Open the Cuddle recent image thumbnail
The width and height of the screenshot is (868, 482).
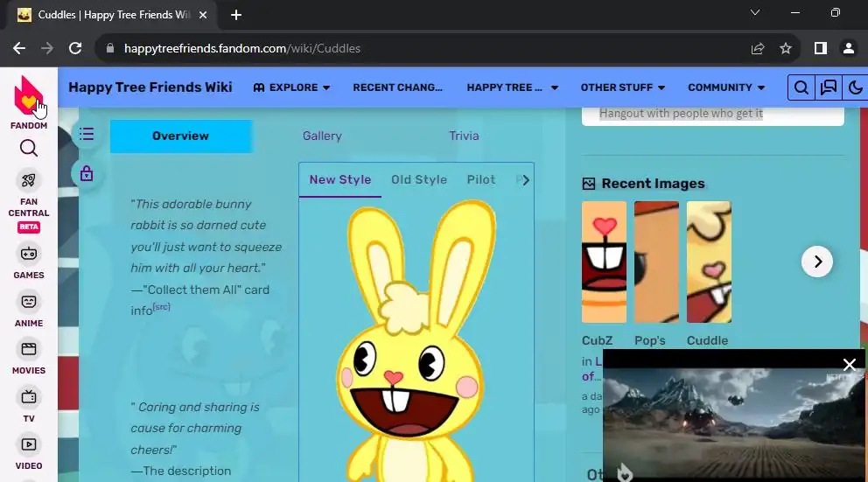[x=709, y=262]
